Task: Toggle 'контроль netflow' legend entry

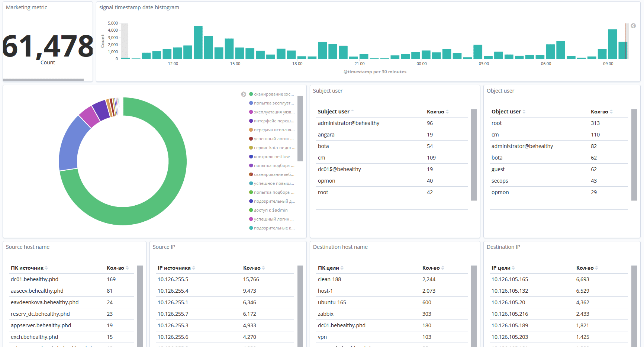Action: tap(271, 157)
